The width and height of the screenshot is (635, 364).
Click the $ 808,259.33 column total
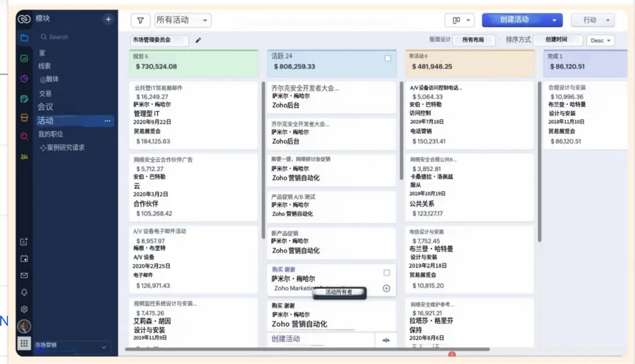coord(294,67)
